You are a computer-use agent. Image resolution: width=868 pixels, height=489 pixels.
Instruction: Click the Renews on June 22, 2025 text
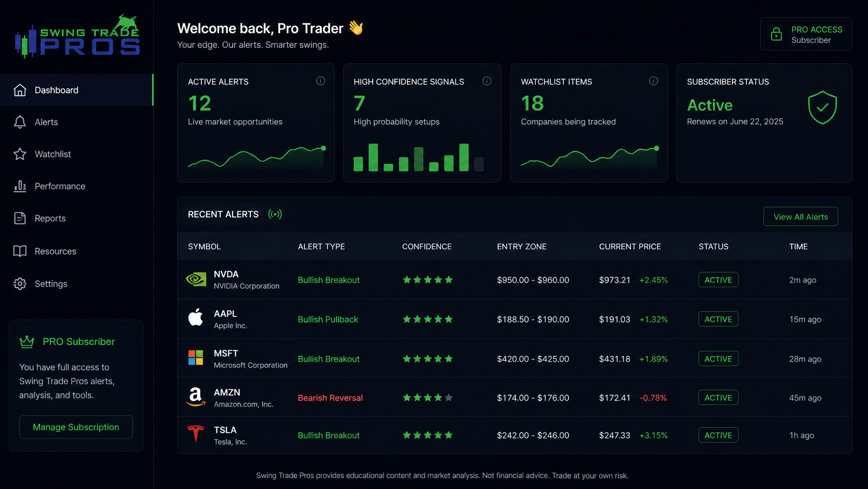click(735, 122)
